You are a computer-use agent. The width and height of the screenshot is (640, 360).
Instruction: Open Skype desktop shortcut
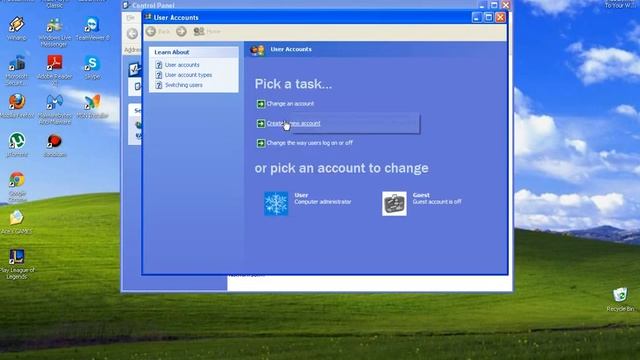pyautogui.click(x=92, y=67)
